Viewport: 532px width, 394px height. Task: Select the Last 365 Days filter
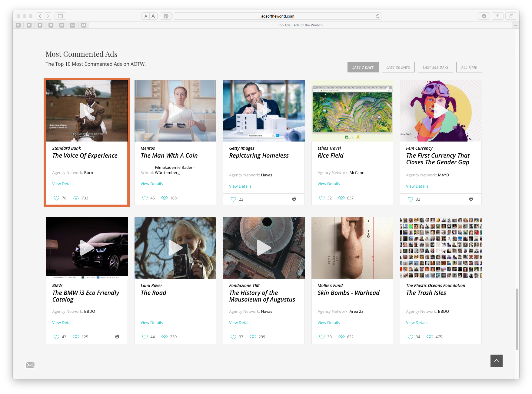435,67
